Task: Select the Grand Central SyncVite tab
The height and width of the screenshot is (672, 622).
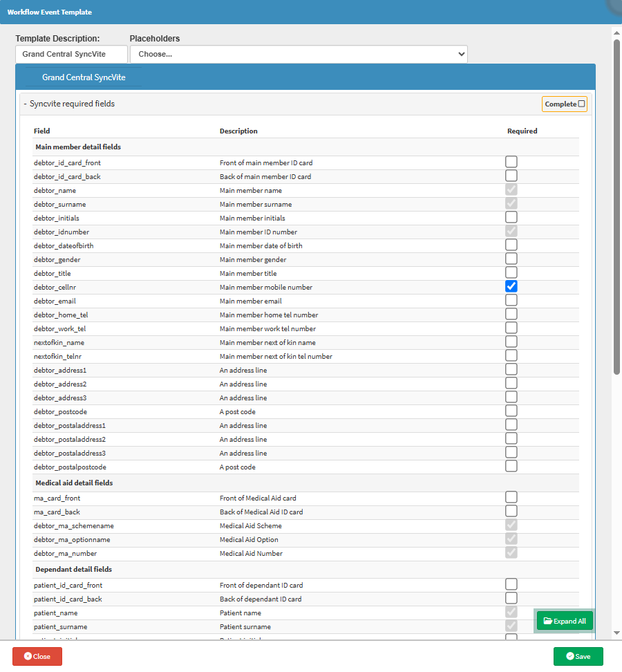Action: pyautogui.click(x=84, y=77)
